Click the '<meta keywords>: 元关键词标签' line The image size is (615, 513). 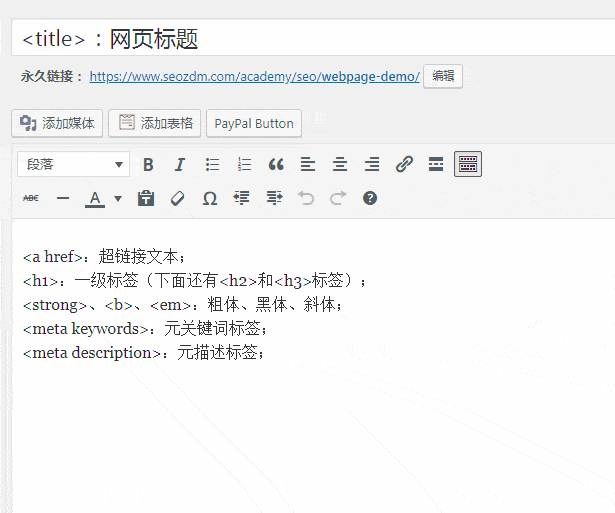coord(145,329)
